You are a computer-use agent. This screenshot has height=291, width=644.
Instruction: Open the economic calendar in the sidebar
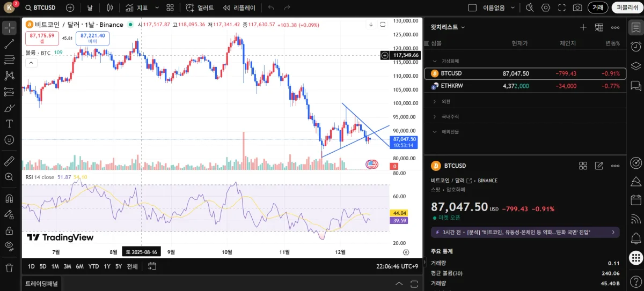(x=635, y=200)
